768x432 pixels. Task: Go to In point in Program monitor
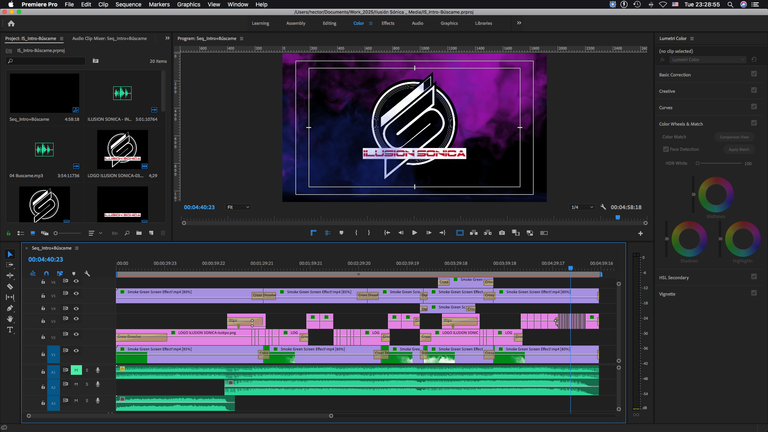[387, 233]
